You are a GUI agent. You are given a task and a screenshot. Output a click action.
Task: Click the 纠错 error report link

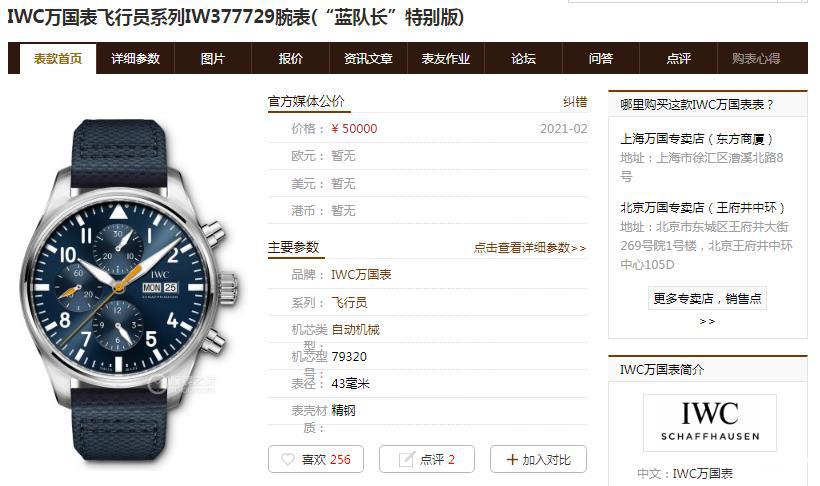(x=575, y=101)
